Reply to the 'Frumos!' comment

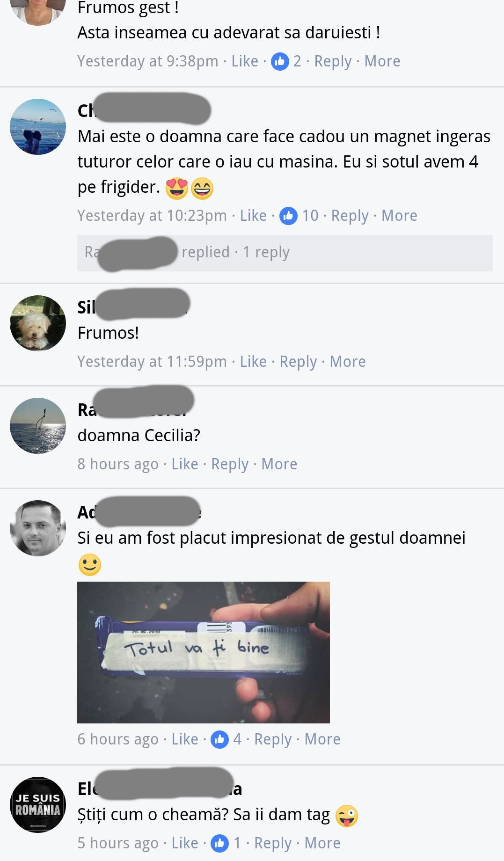pos(298,362)
